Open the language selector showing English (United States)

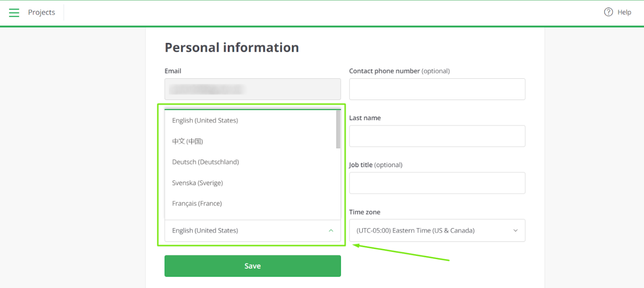[252, 230]
